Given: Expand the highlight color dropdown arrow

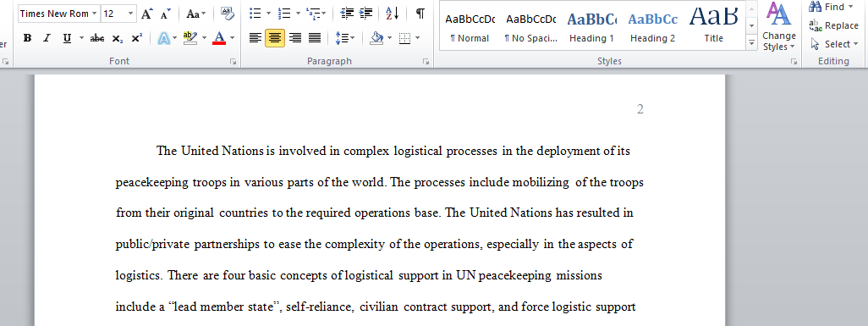Looking at the screenshot, I should (x=204, y=38).
